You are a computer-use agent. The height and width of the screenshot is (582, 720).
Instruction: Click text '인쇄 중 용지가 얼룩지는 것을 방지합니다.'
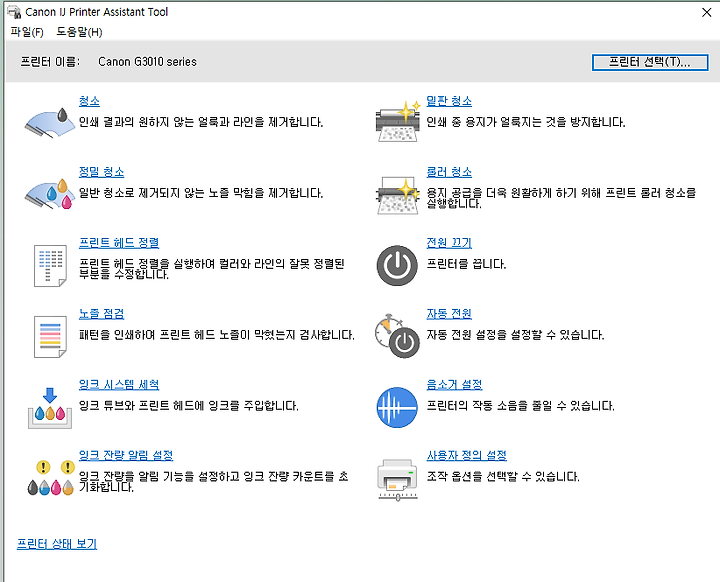(x=526, y=122)
